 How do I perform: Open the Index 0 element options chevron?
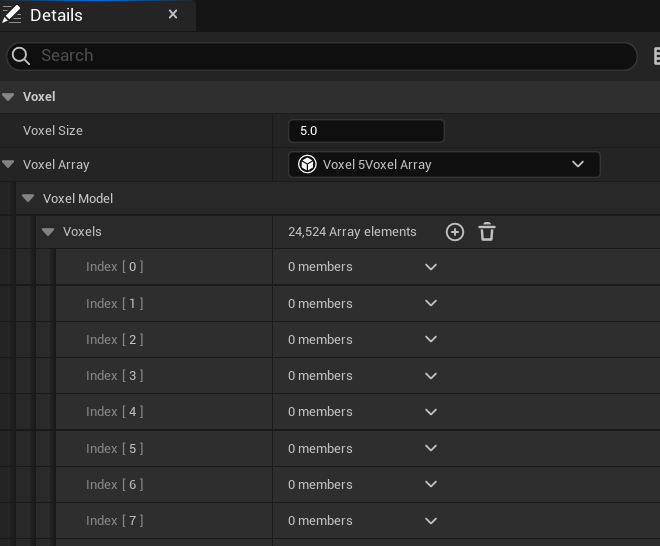tap(431, 267)
